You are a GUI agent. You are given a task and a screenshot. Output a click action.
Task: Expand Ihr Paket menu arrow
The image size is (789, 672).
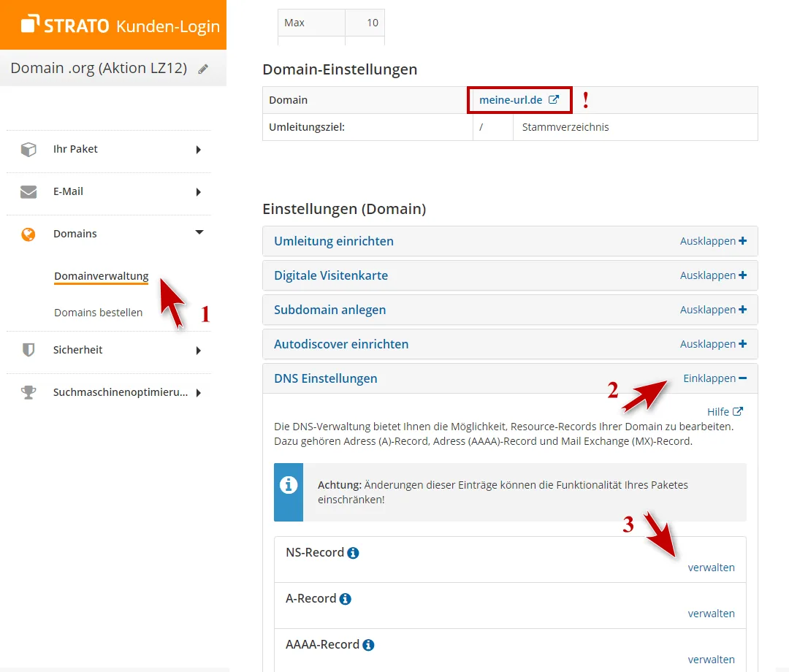[198, 150]
